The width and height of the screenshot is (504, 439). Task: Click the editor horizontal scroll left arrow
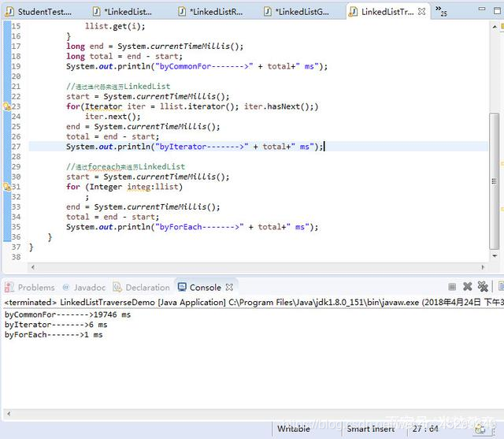point(33,267)
